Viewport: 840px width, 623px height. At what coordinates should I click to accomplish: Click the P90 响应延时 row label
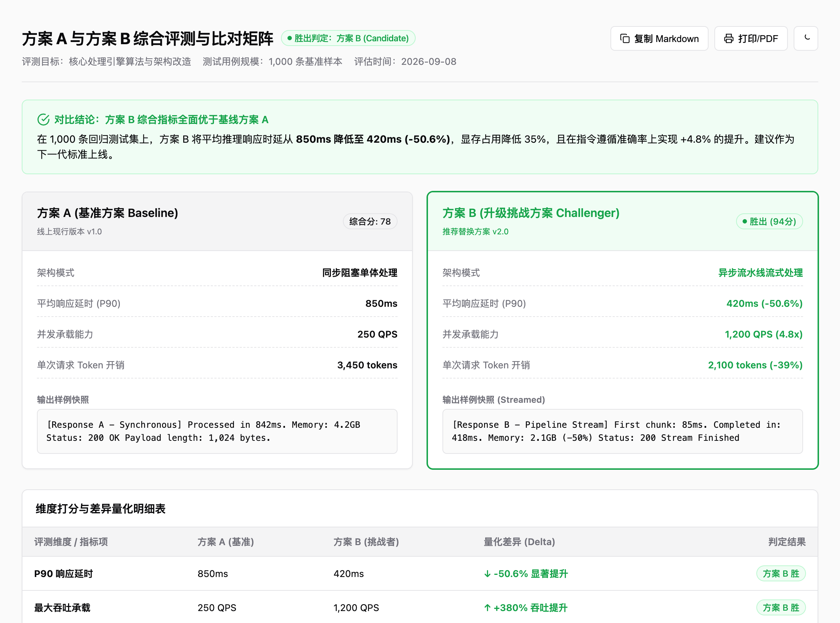point(63,574)
